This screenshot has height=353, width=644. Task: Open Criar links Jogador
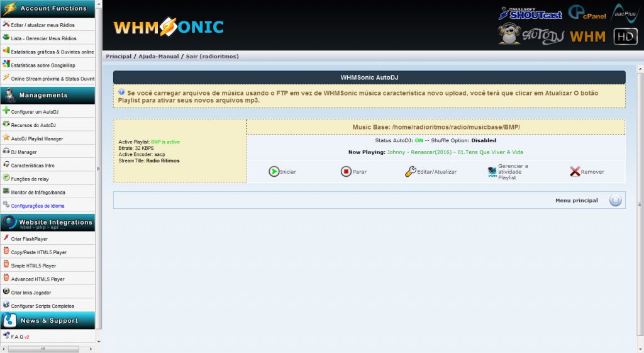click(31, 293)
